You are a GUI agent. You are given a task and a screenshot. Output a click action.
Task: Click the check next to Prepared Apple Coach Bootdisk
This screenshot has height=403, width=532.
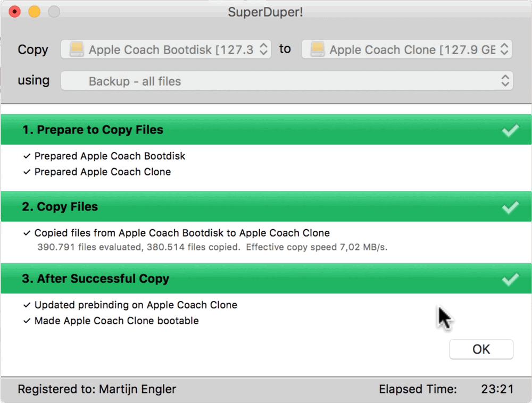(27, 156)
